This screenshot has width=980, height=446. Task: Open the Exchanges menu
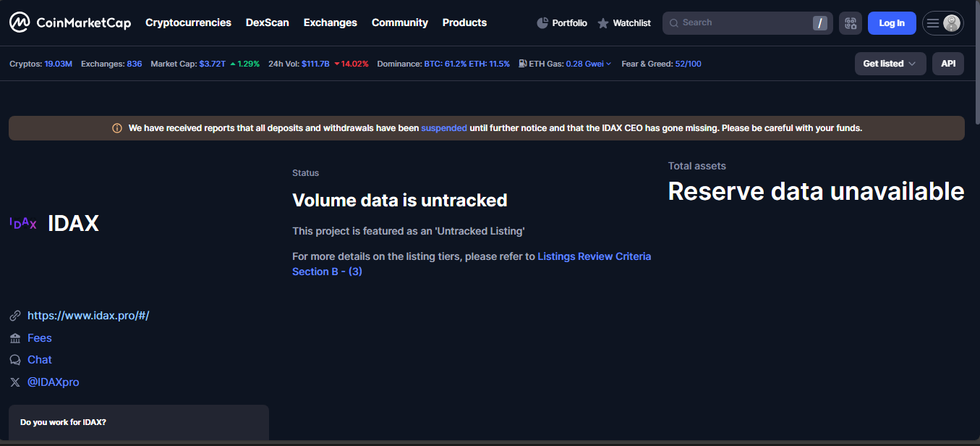pos(330,22)
